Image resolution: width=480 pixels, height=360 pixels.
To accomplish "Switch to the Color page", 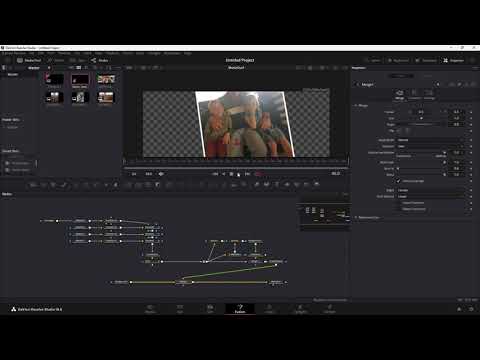I will 269,309.
